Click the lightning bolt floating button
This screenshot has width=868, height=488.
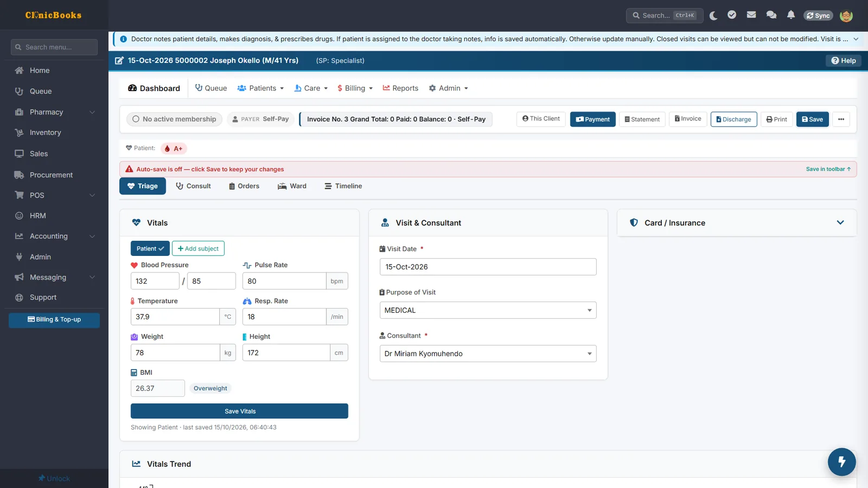point(841,461)
